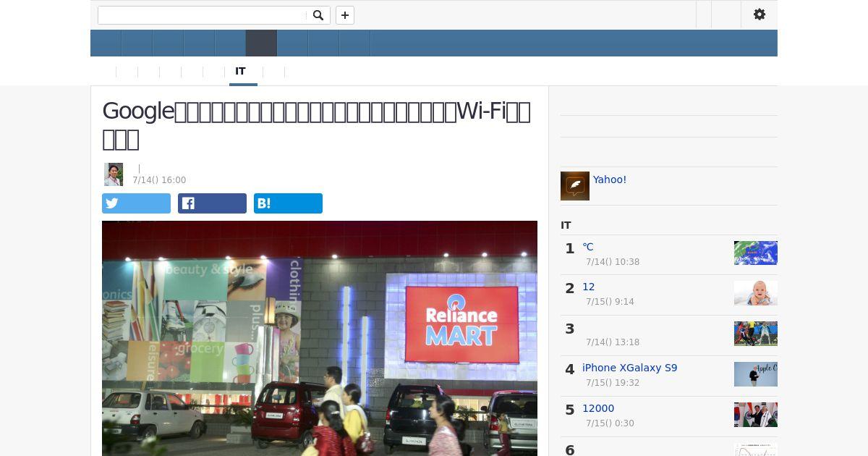Share the article on Twitter
Image resolution: width=868 pixels, height=456 pixels.
[x=136, y=203]
